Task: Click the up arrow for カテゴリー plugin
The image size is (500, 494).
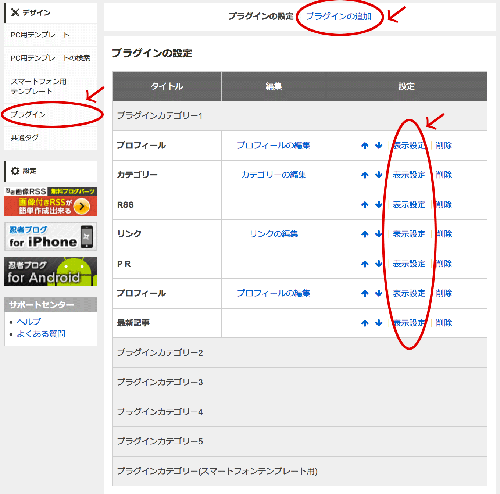Action: point(365,175)
